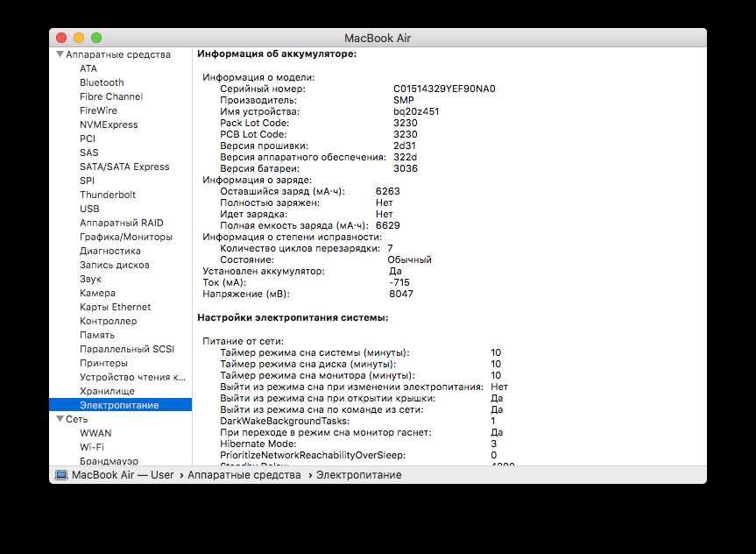Viewport: 756px width, 554px height.
Task: Close the MacBook Air window
Action: tap(61, 38)
